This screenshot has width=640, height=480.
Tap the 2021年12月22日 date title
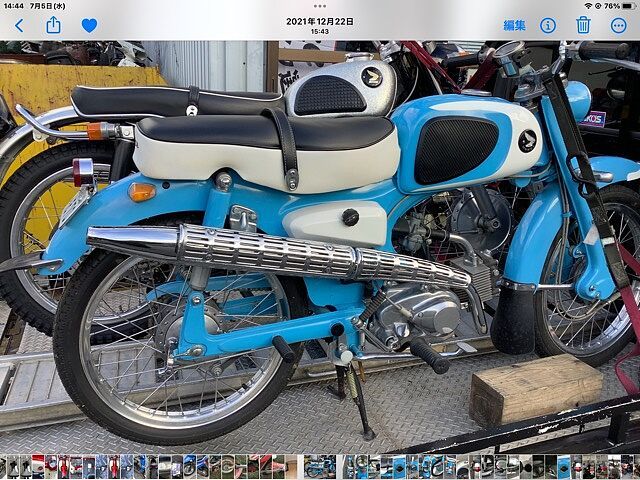[x=320, y=20]
